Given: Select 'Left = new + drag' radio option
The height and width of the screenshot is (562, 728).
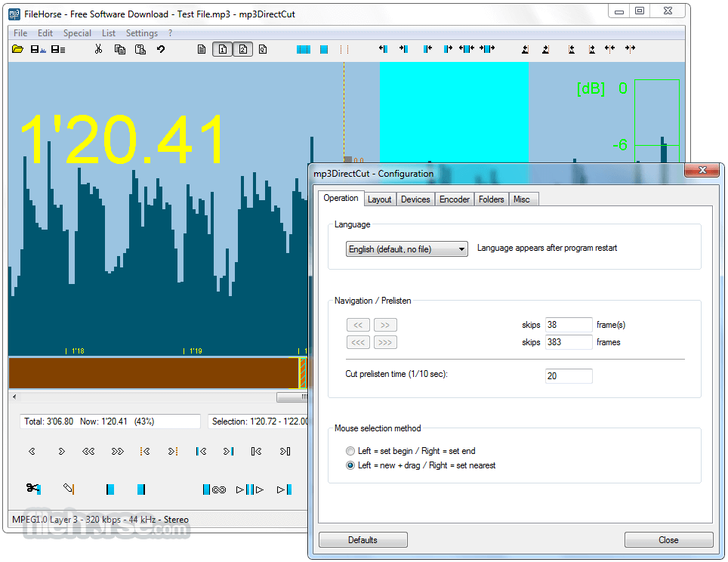Looking at the screenshot, I should pos(421,465).
